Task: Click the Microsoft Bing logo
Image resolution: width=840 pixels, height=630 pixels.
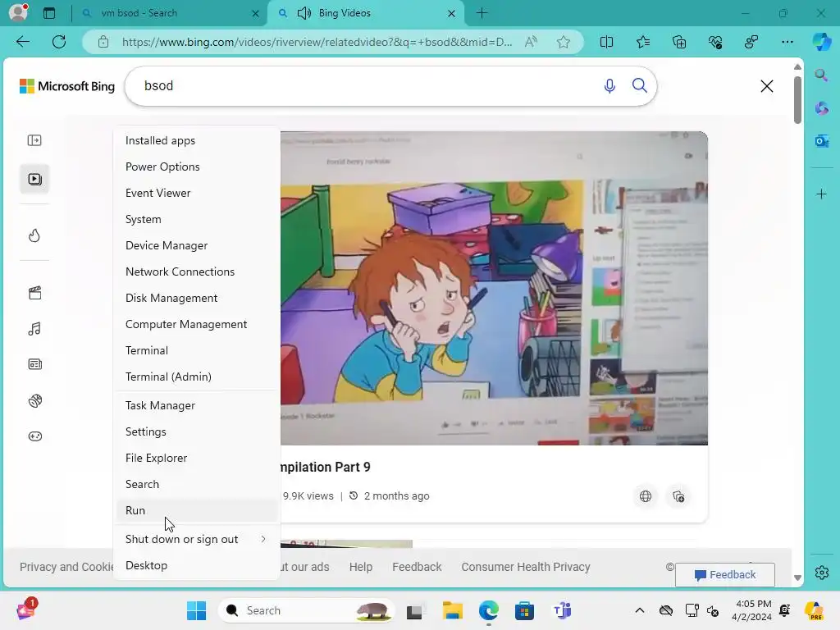Action: [x=67, y=86]
